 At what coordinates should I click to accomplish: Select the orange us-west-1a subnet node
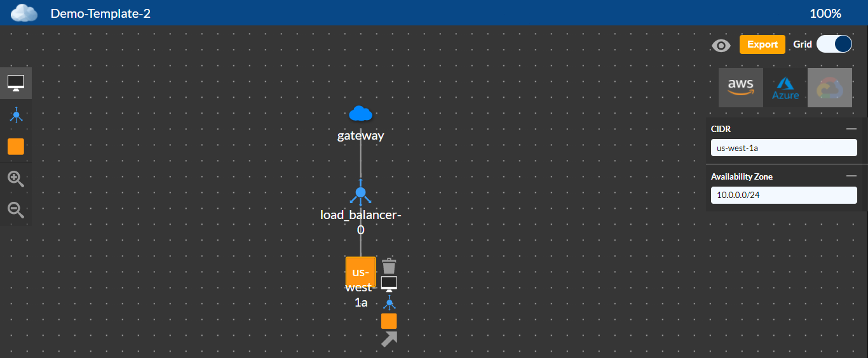click(360, 272)
